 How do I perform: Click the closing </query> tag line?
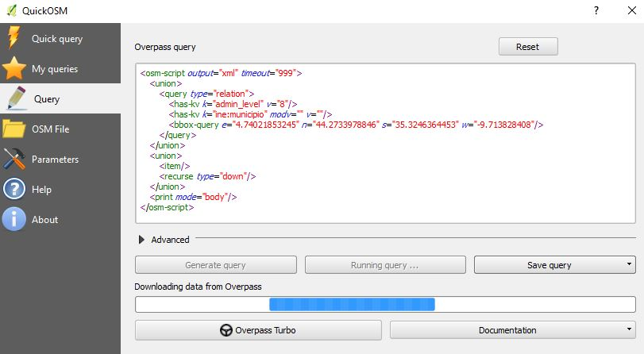[x=177, y=135]
